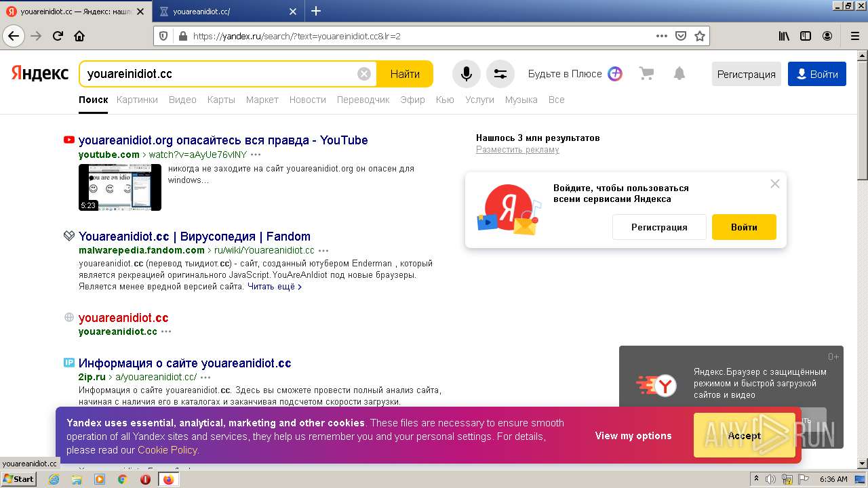
Task: Click the Firefox forward arrow button
Action: (x=36, y=36)
